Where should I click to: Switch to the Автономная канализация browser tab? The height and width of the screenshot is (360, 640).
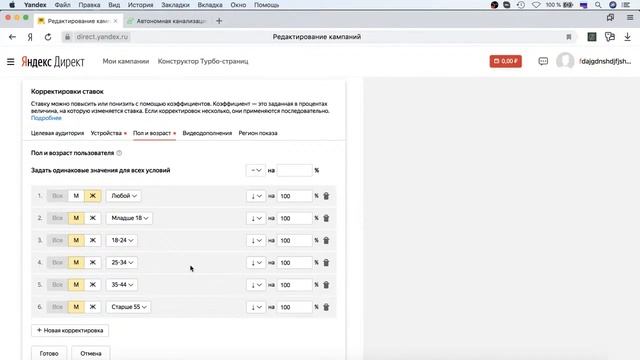coord(168,21)
